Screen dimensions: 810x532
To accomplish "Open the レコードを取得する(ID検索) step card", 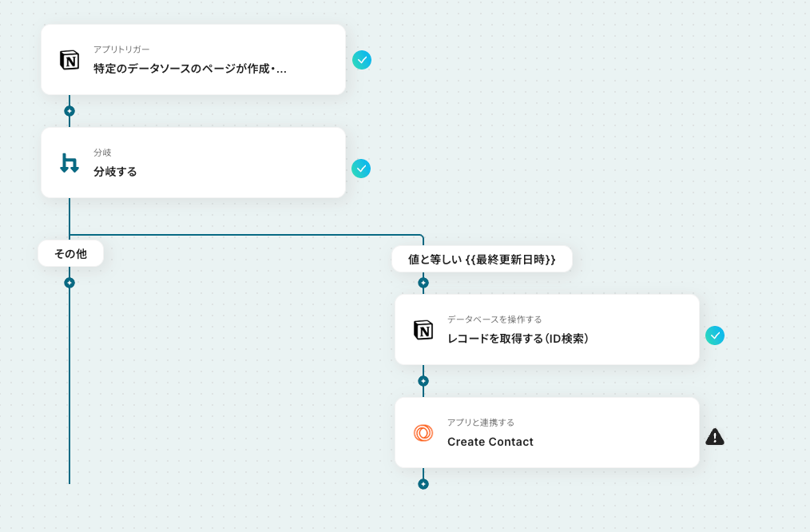I will [547, 330].
